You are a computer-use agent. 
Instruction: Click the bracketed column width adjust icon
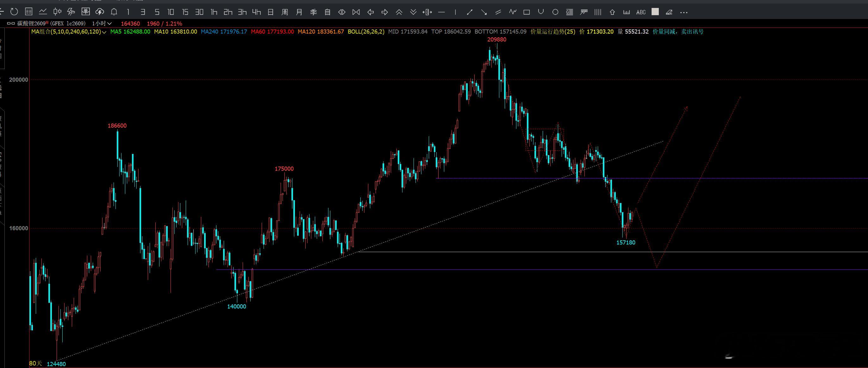[x=427, y=12]
